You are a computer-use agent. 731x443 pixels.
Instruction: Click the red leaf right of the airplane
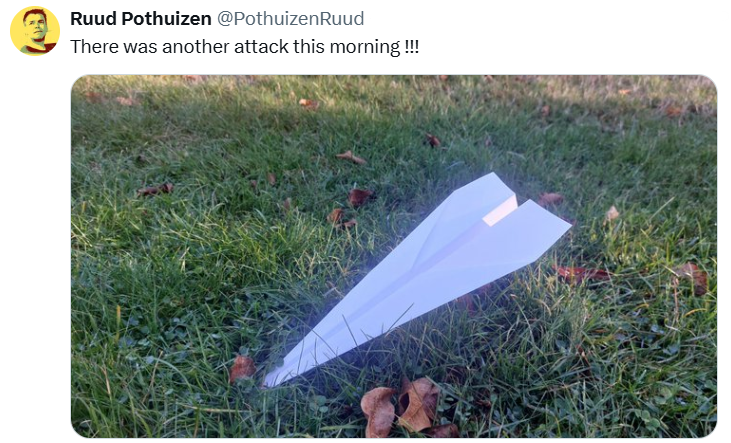581,274
